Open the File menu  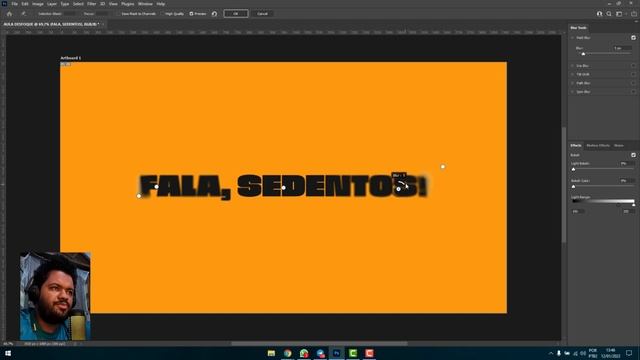click(x=14, y=4)
